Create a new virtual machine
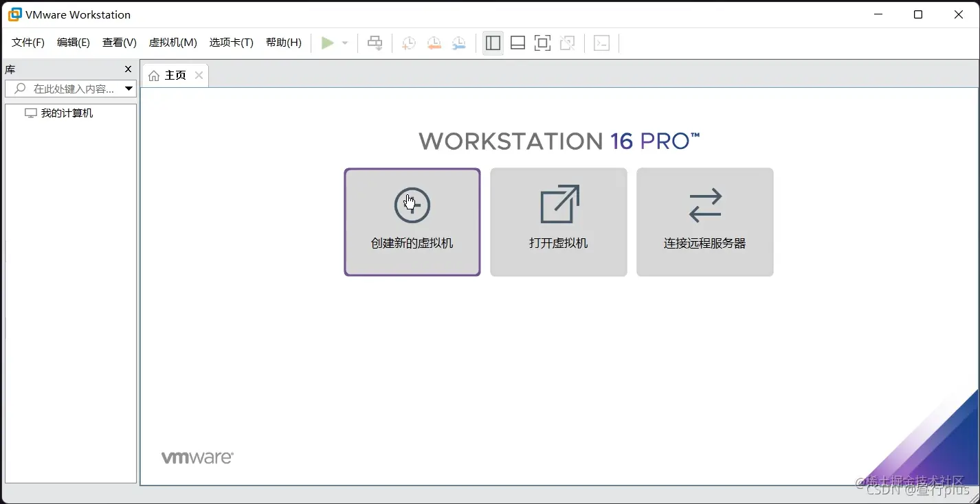980x504 pixels. pyautogui.click(x=412, y=222)
